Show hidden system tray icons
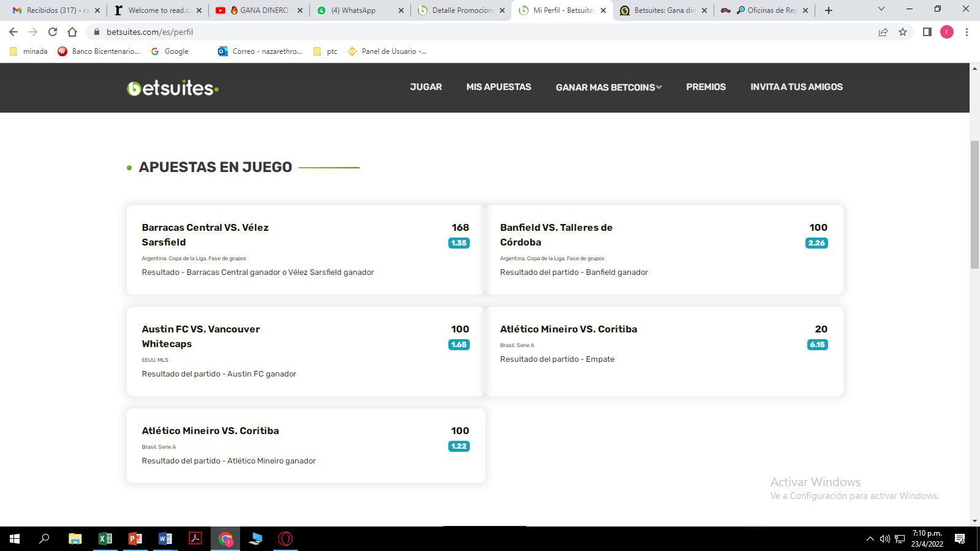Image resolution: width=980 pixels, height=551 pixels. (x=870, y=539)
